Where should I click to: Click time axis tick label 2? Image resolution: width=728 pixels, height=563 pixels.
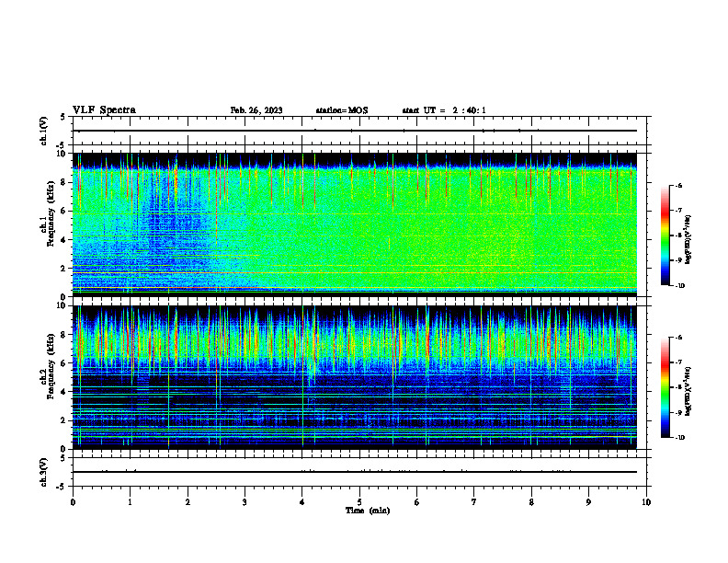188,502
